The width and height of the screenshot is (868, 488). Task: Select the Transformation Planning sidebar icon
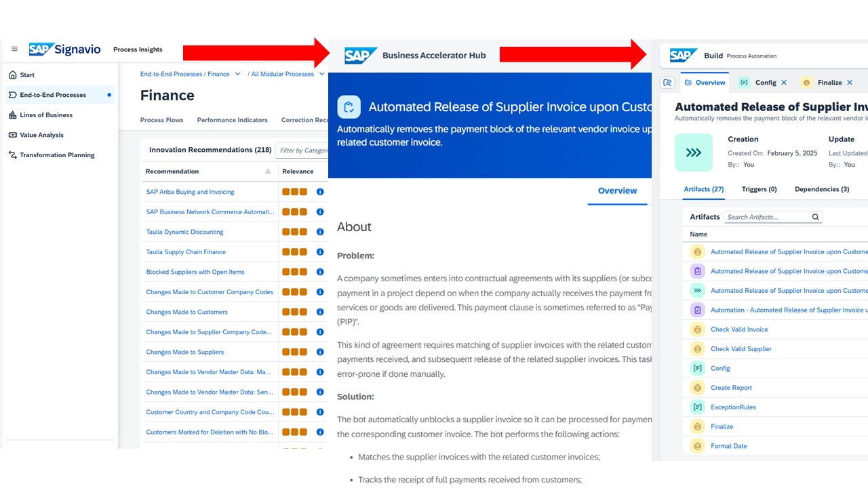13,155
